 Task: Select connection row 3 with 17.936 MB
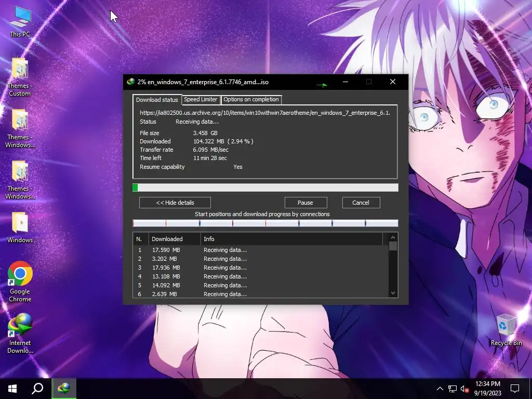click(x=261, y=268)
